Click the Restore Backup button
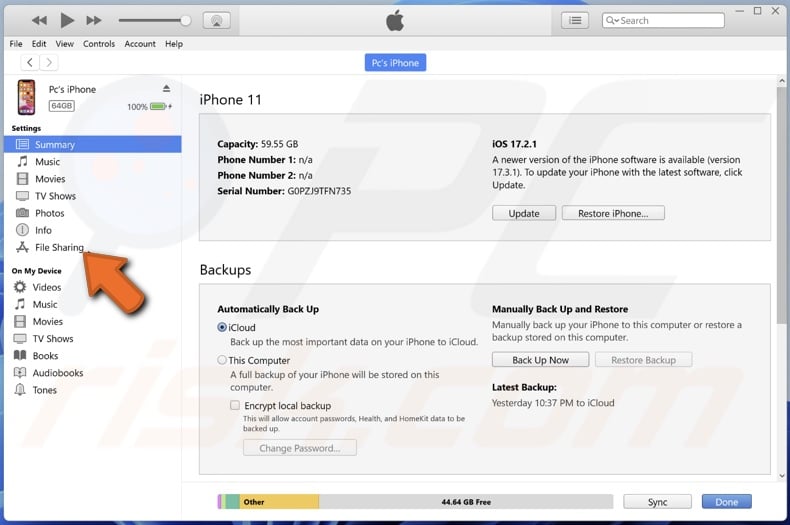 [x=643, y=360]
